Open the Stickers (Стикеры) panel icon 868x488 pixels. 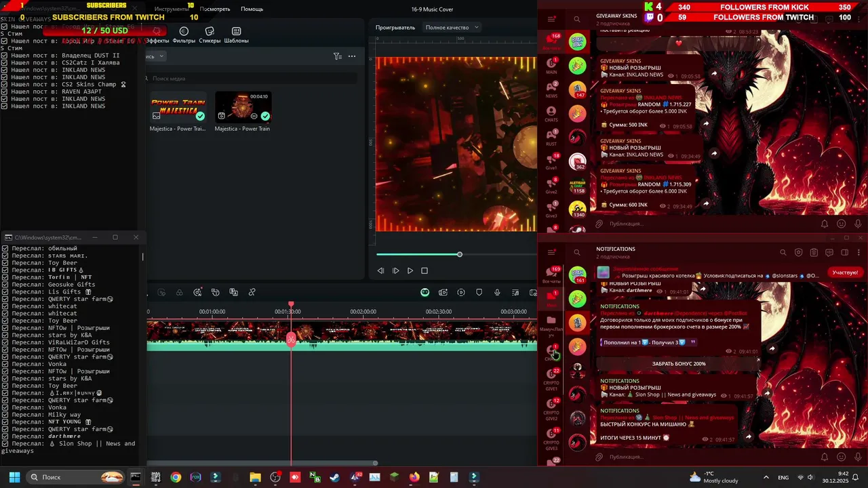(210, 31)
